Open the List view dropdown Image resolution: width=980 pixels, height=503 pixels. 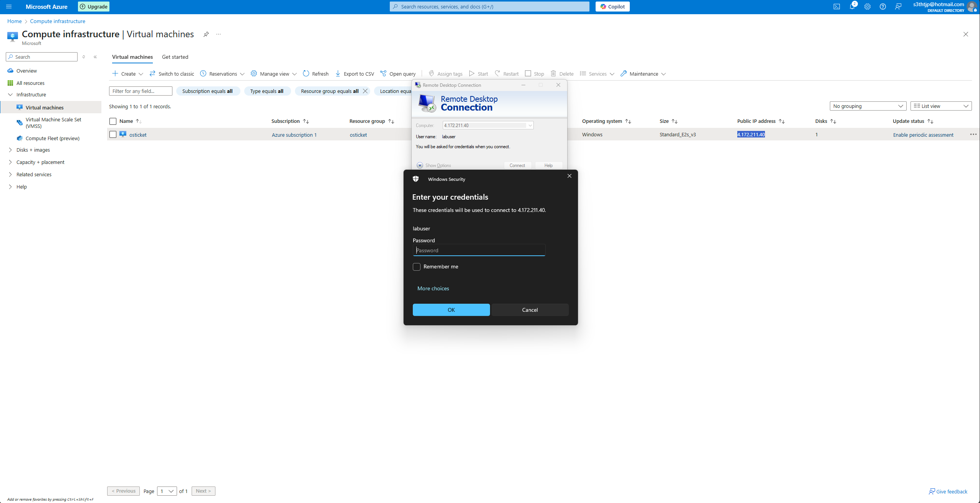[941, 106]
